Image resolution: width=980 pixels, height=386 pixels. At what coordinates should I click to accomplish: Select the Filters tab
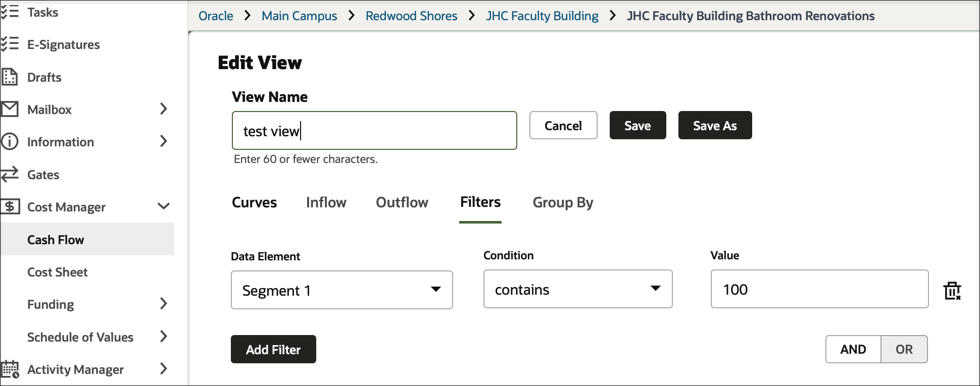(480, 202)
